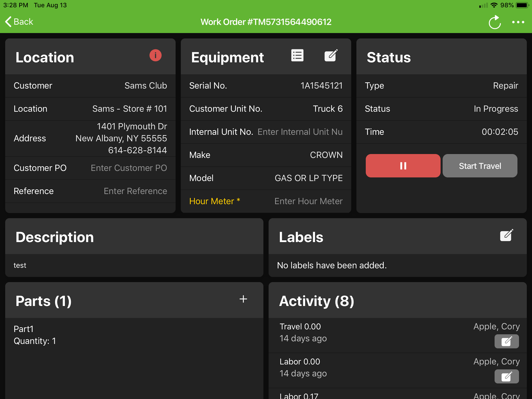
Task: Tap the Quantity: 1 line
Action: (x=35, y=341)
